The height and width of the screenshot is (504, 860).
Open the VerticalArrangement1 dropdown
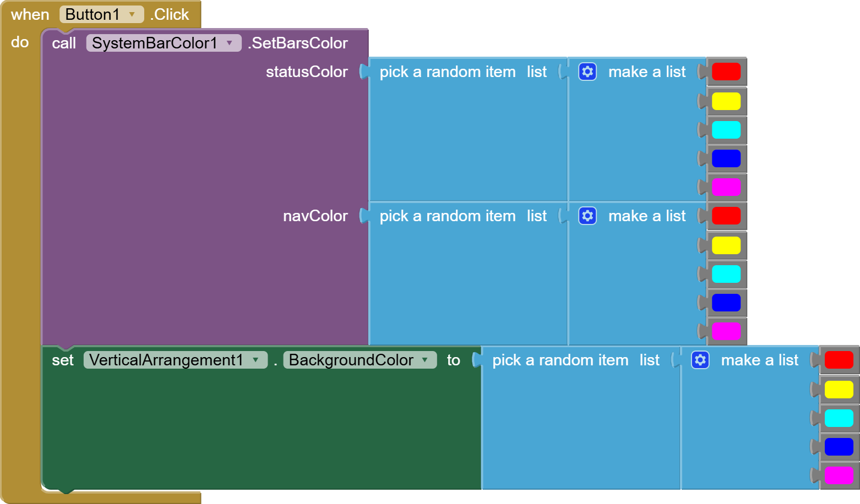[x=256, y=360]
